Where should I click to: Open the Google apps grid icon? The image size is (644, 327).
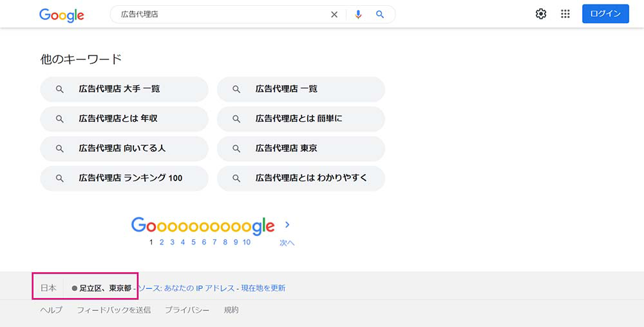tap(565, 14)
